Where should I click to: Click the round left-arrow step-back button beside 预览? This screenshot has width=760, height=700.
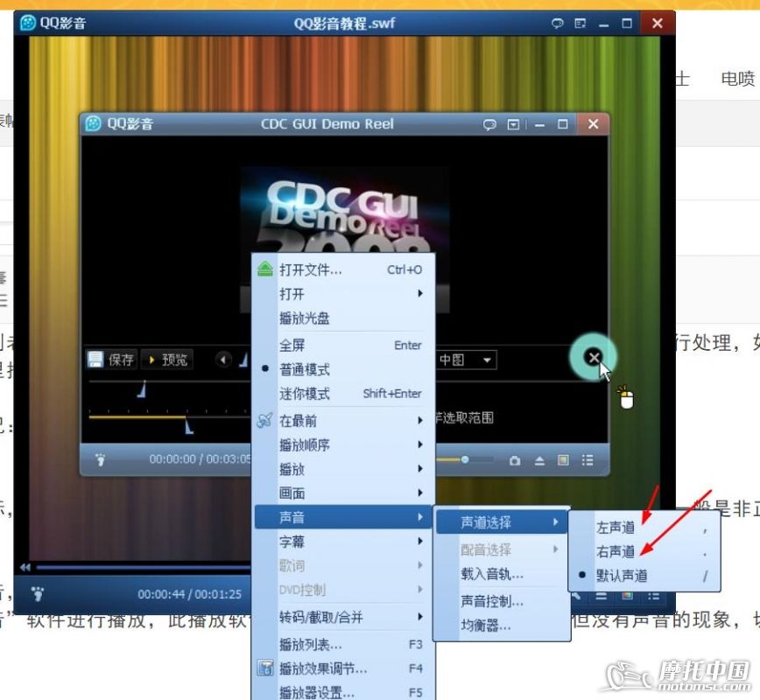[x=223, y=360]
